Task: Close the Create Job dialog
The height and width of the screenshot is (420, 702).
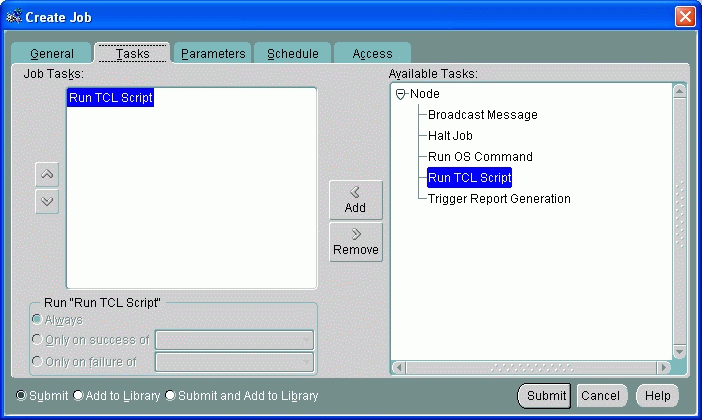Action: tap(684, 16)
